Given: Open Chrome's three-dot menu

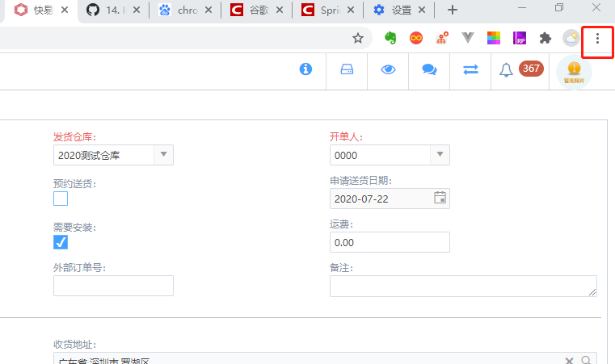Looking at the screenshot, I should pyautogui.click(x=597, y=38).
